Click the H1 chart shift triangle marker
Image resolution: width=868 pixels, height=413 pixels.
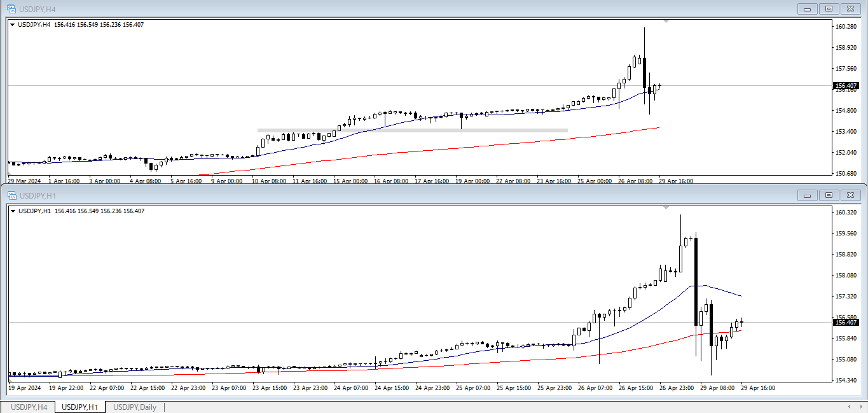click(666, 208)
